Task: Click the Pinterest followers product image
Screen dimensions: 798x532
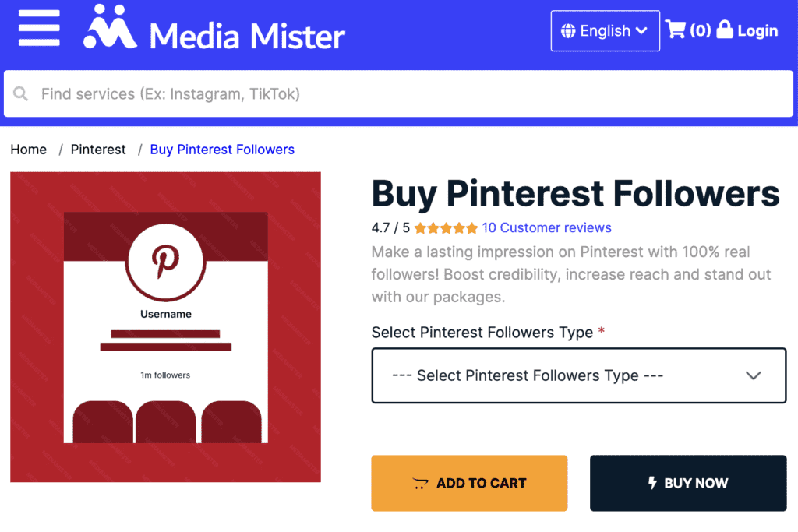Action: pyautogui.click(x=164, y=326)
